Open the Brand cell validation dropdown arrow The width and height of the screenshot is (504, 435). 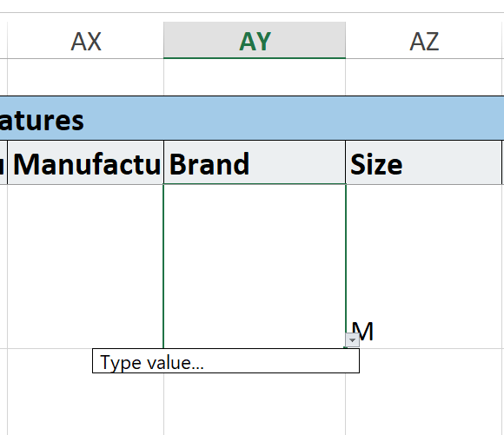coord(352,339)
